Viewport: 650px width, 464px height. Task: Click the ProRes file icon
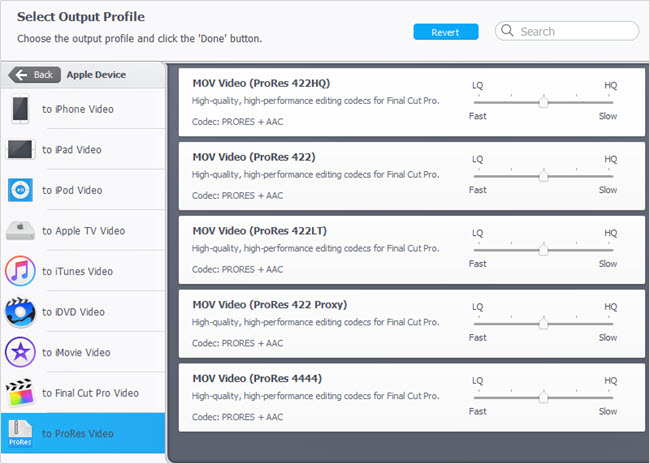[20, 433]
